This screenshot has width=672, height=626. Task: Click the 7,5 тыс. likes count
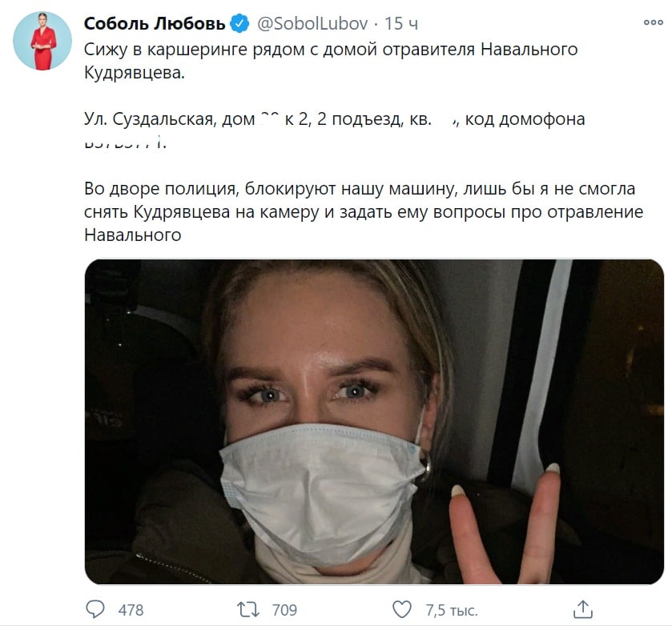click(x=451, y=610)
